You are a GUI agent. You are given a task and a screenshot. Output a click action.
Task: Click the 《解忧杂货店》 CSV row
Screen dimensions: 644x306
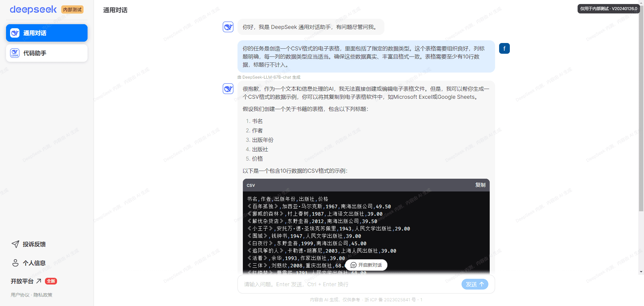(312, 221)
